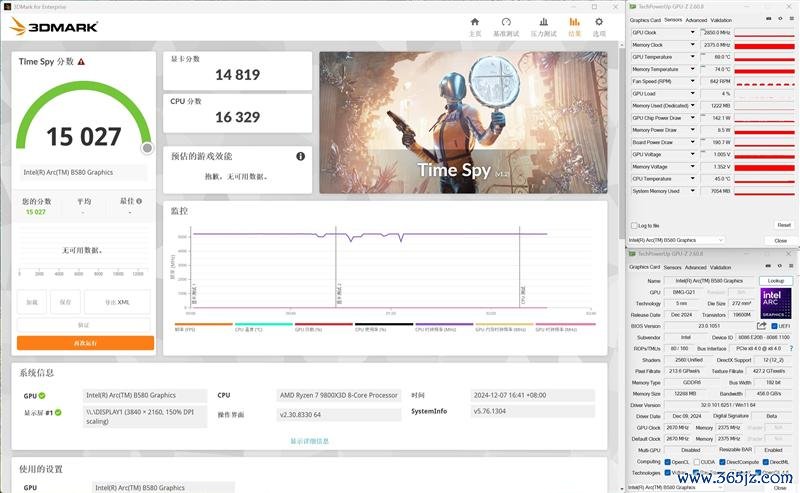The image size is (800, 493).
Task: Click the BIOS share/export icon in GPU-Z
Action: (762, 326)
